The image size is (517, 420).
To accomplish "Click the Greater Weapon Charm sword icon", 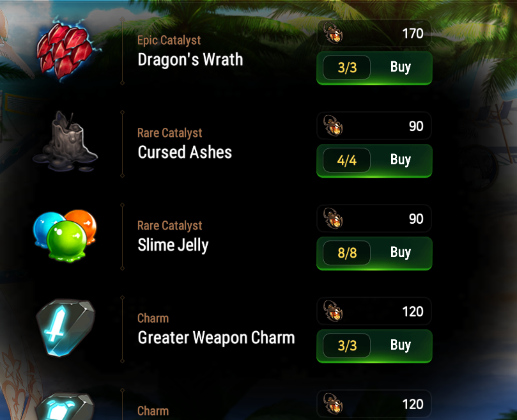I will point(65,327).
